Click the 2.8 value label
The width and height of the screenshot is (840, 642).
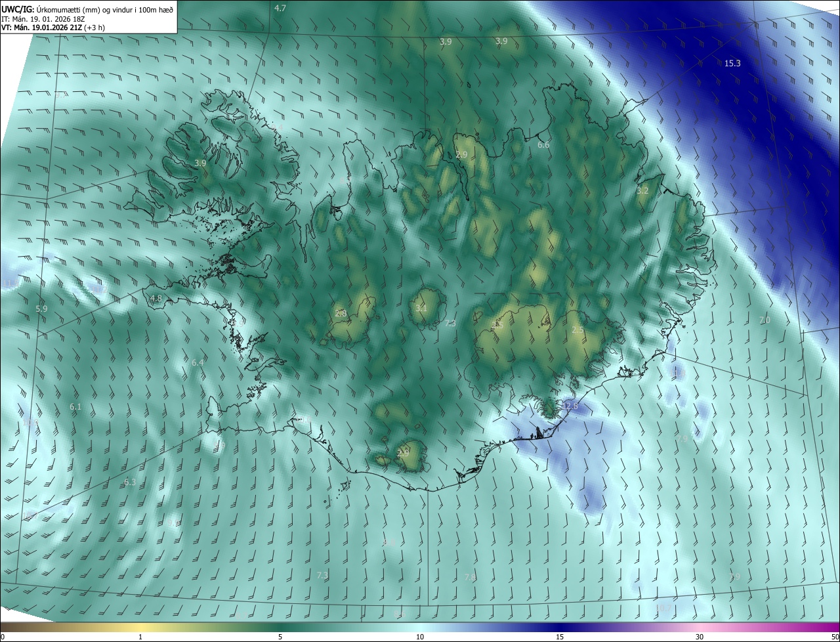(341, 313)
